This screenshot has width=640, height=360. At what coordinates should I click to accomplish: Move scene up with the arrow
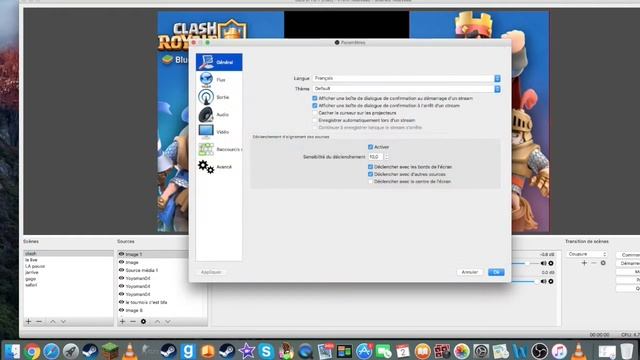53,322
